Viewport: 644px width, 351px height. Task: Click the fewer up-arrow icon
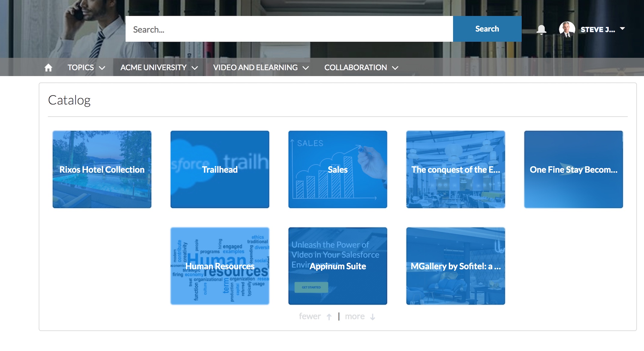click(x=329, y=317)
